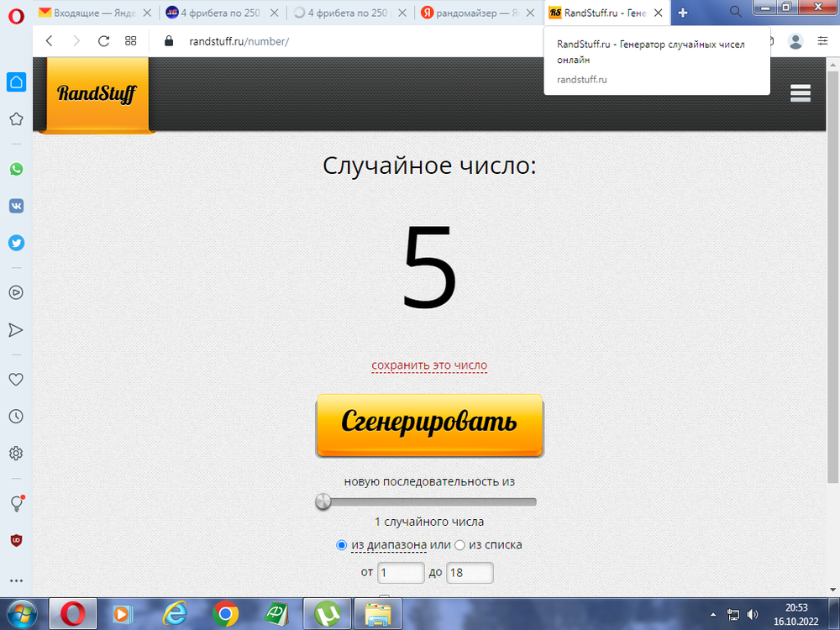Select the из диапазона radio button
The image size is (840, 630).
(341, 545)
